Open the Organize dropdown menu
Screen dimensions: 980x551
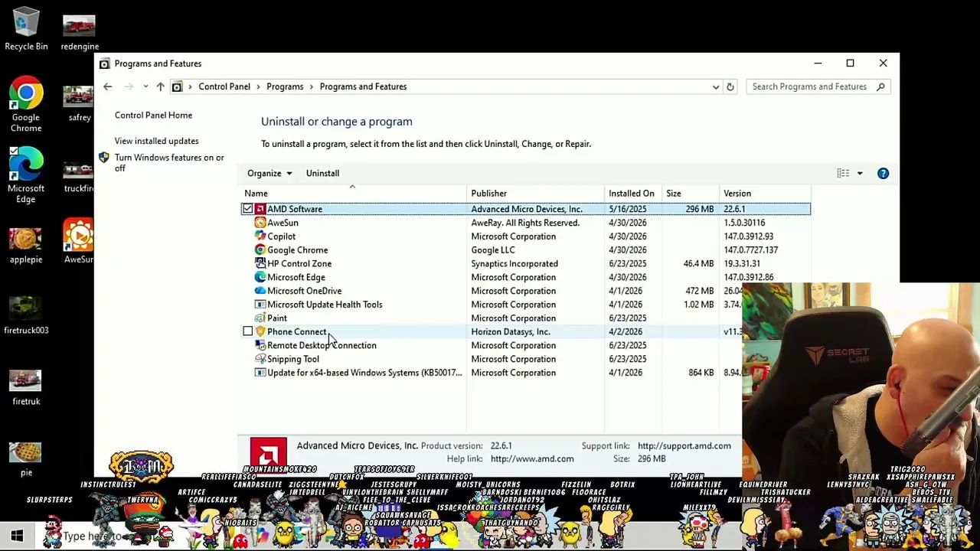[269, 174]
